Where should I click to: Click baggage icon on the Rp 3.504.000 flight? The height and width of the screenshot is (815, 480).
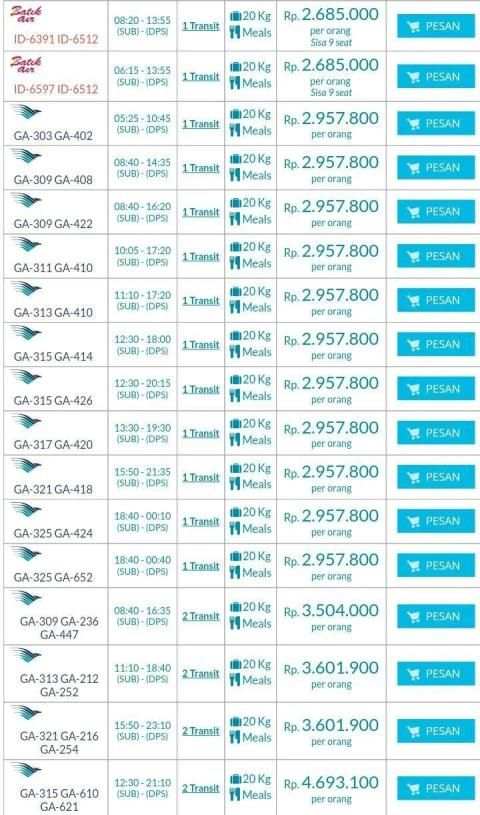236,607
